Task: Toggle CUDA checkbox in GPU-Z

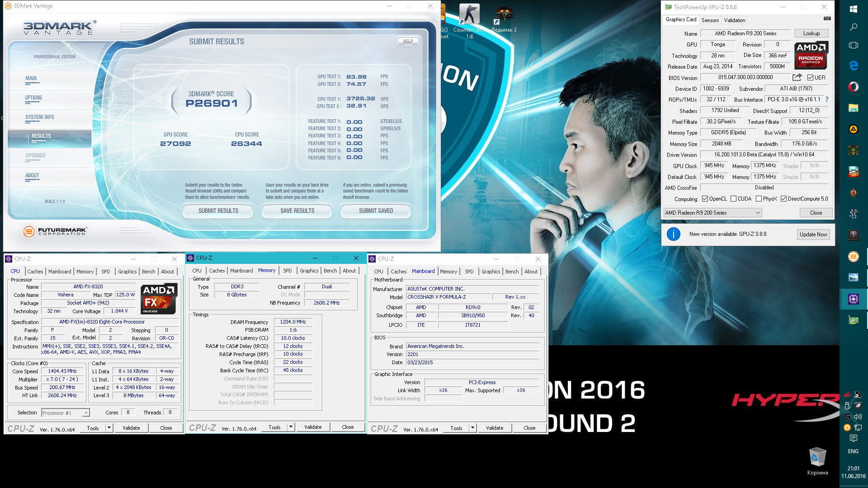Action: coord(733,199)
